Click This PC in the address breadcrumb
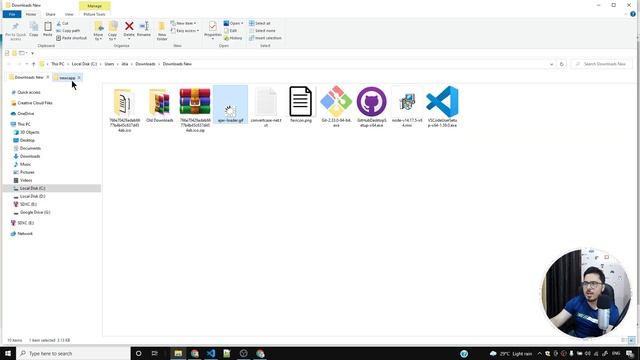 58,64
